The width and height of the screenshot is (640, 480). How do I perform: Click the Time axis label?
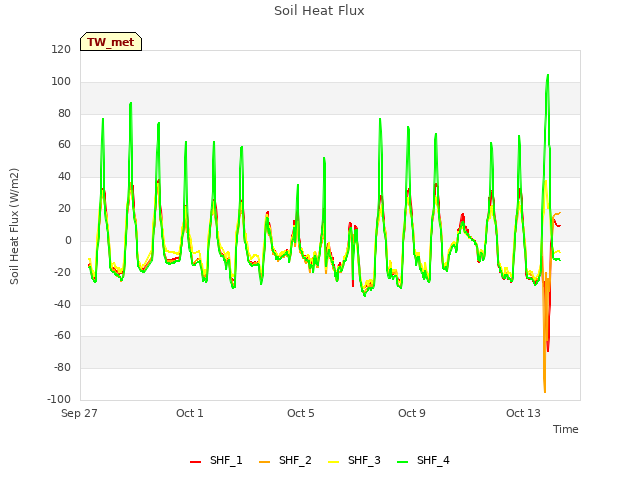click(x=566, y=429)
